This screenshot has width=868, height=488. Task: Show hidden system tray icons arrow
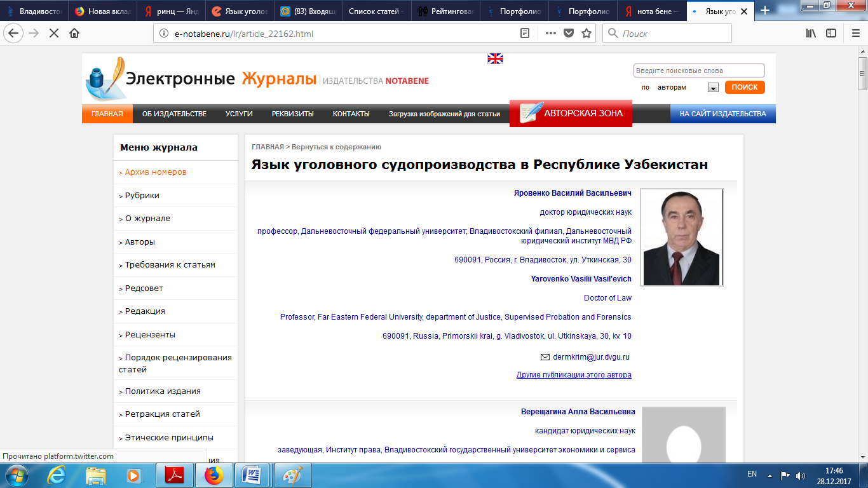point(770,475)
